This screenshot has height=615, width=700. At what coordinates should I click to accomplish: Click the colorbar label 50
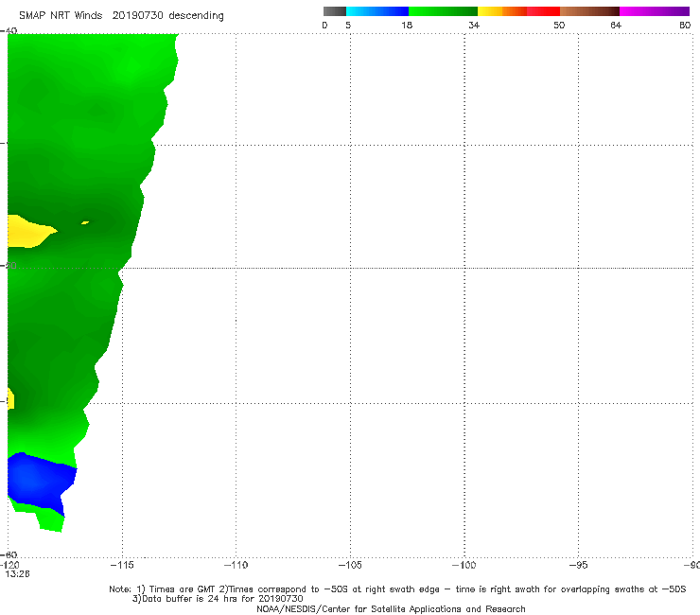click(559, 26)
